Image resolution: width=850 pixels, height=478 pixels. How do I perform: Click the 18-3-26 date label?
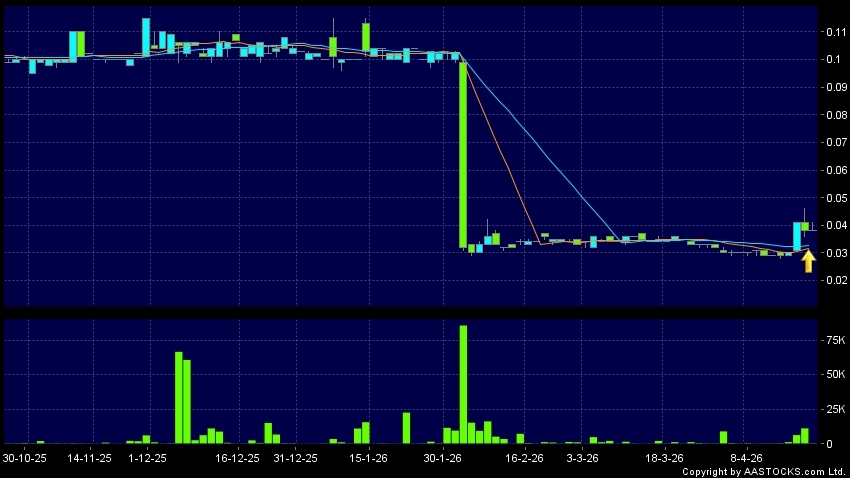pyautogui.click(x=664, y=458)
